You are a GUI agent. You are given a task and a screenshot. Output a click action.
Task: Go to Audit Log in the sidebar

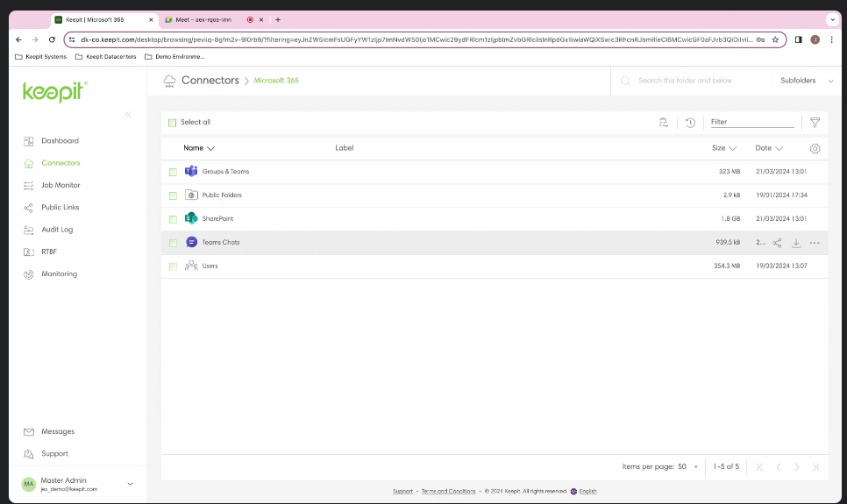coord(57,230)
